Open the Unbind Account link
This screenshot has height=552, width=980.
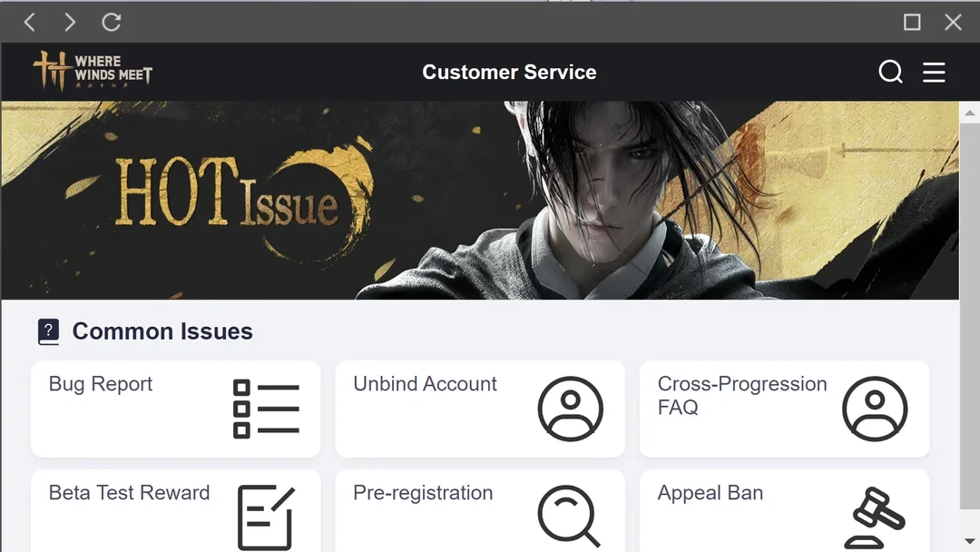[x=425, y=384]
